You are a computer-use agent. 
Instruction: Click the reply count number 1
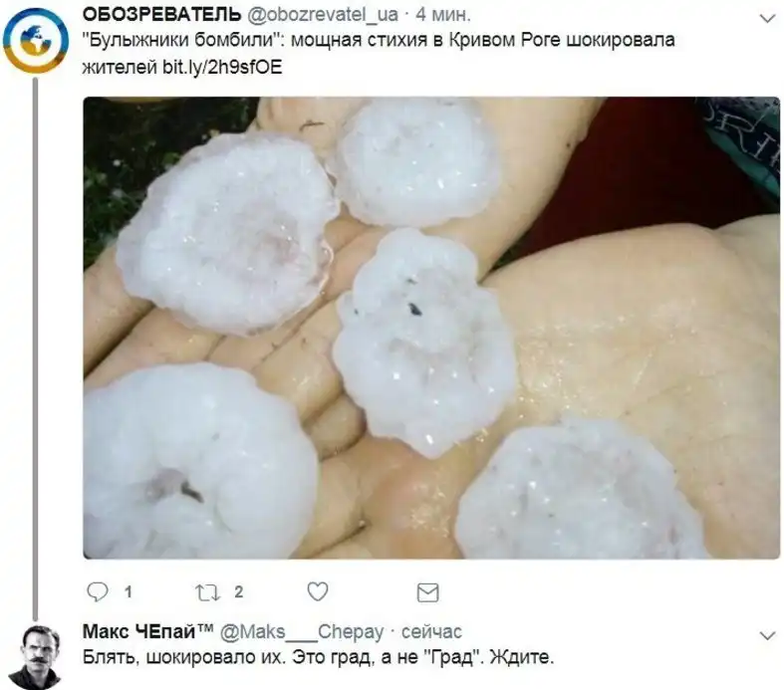[129, 592]
